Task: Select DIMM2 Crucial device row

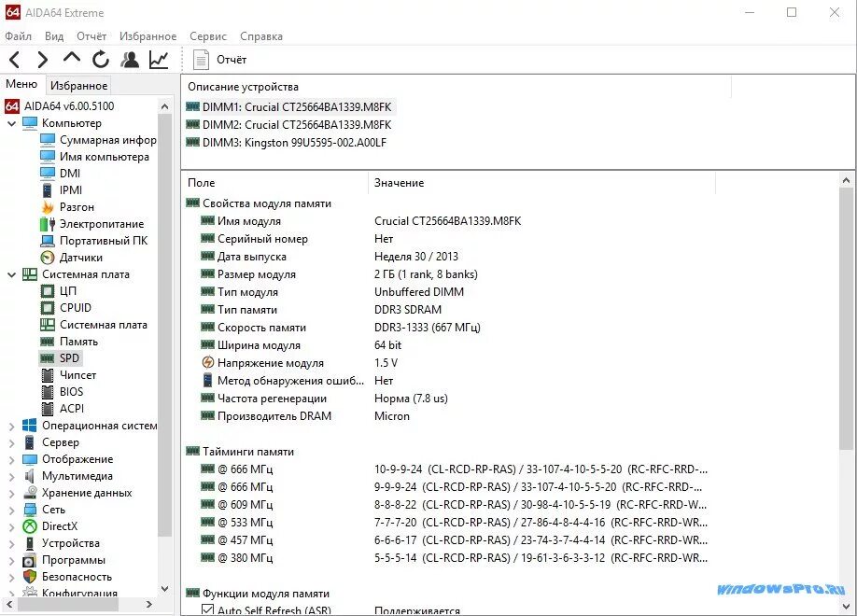Action: click(x=288, y=125)
